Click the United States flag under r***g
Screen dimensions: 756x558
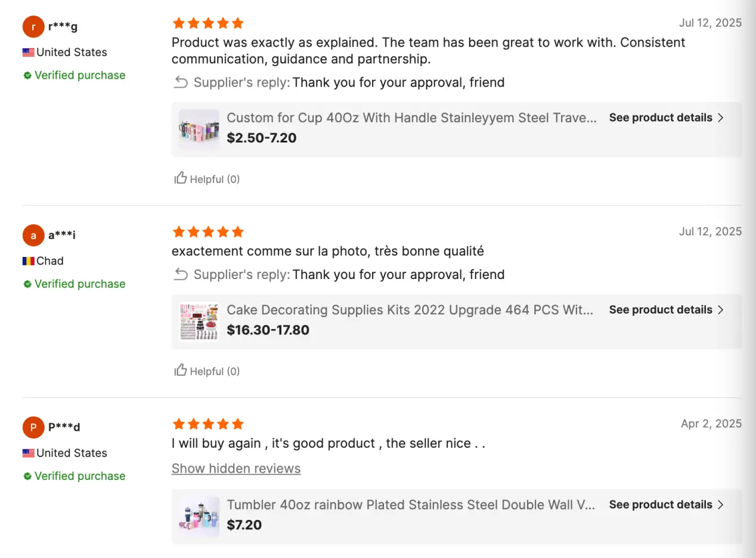(x=29, y=52)
